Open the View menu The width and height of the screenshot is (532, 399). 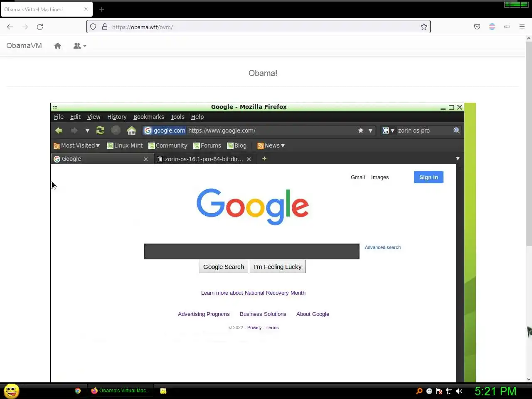tap(94, 117)
